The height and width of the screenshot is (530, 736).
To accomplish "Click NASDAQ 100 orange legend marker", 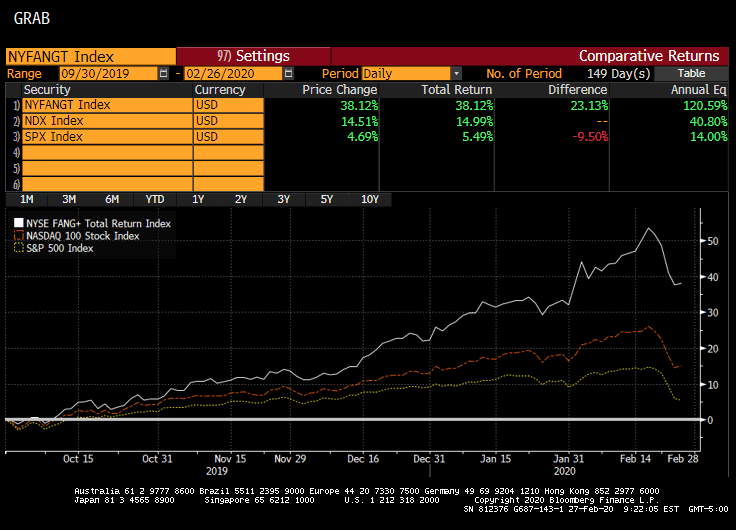I will point(17,236).
